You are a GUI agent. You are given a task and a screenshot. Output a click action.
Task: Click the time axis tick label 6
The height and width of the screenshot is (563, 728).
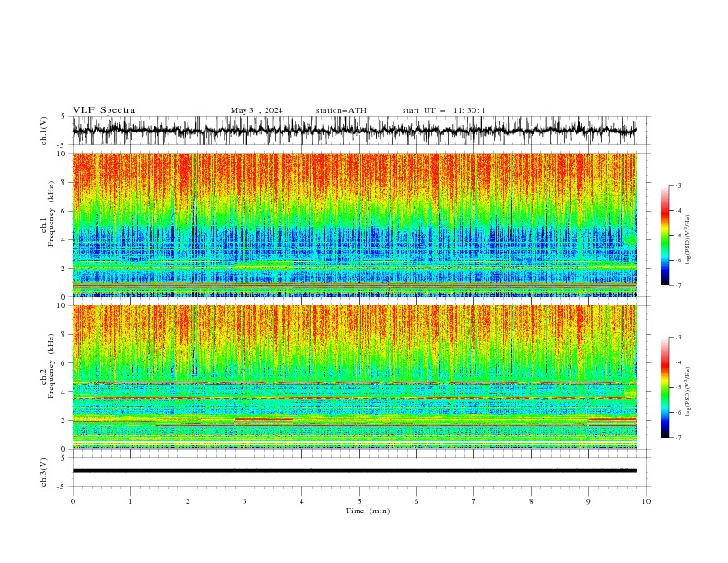tap(416, 501)
